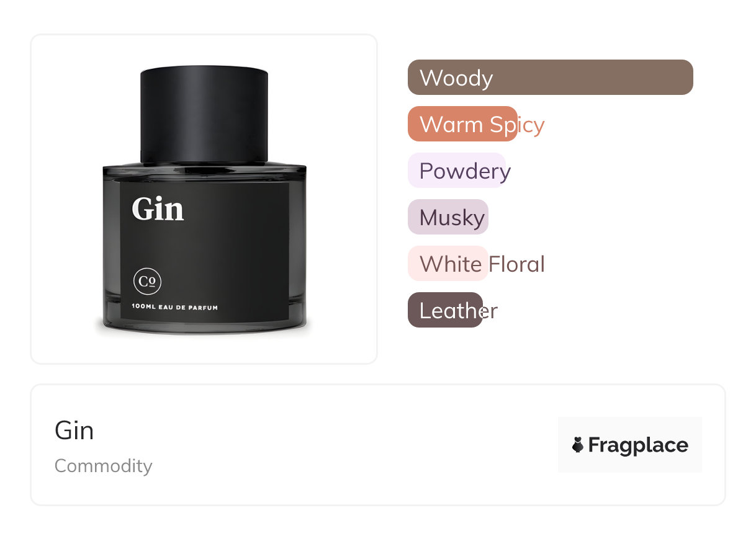756x536 pixels.
Task: Select the White Floral accord bar
Action: click(x=448, y=264)
